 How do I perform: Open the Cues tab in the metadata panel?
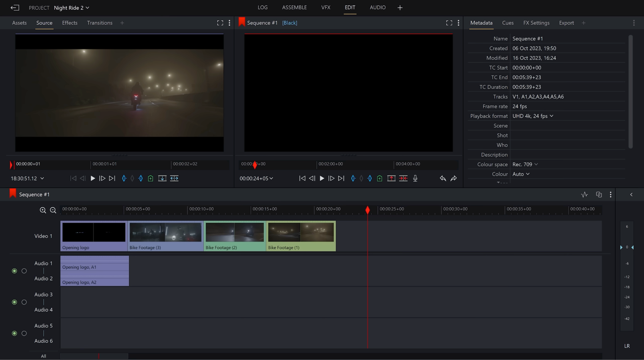pos(508,23)
